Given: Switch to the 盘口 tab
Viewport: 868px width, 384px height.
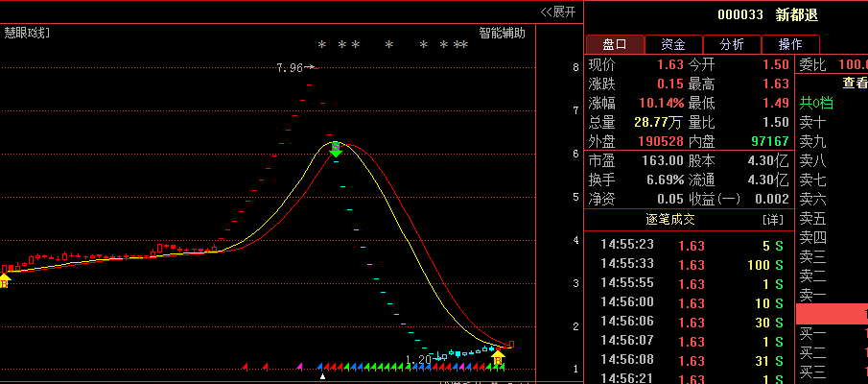Looking at the screenshot, I should tap(614, 44).
